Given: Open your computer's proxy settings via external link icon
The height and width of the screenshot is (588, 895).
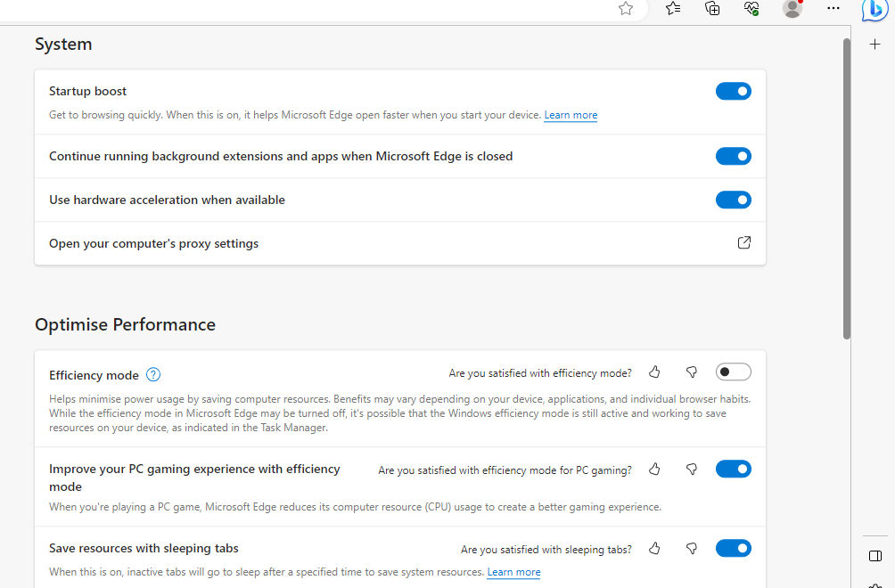Looking at the screenshot, I should [x=743, y=242].
